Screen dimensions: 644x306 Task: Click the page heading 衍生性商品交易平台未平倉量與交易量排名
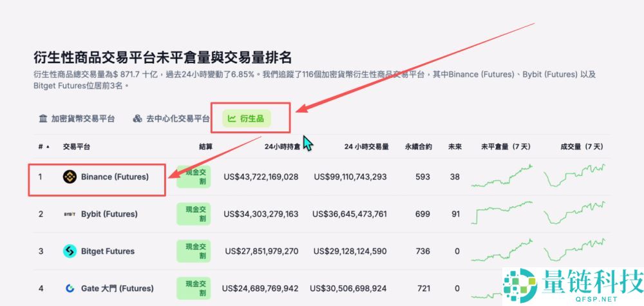(x=163, y=57)
